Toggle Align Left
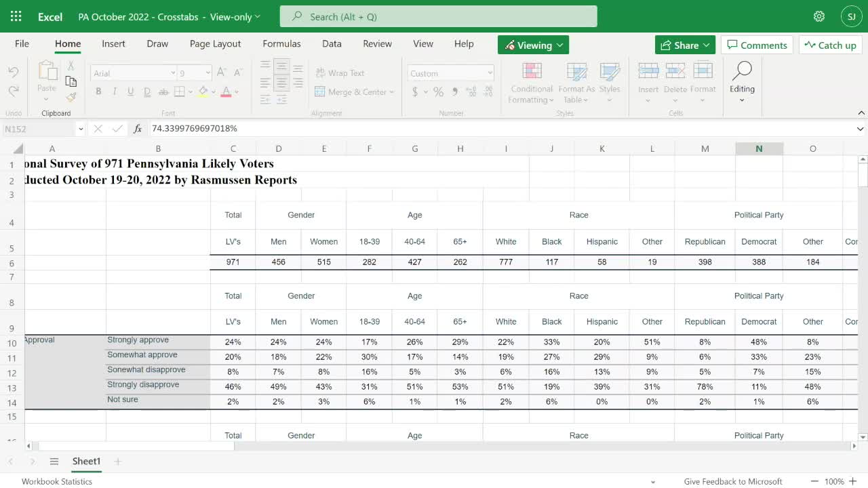Image resolution: width=868 pixels, height=488 pixels. (x=265, y=83)
